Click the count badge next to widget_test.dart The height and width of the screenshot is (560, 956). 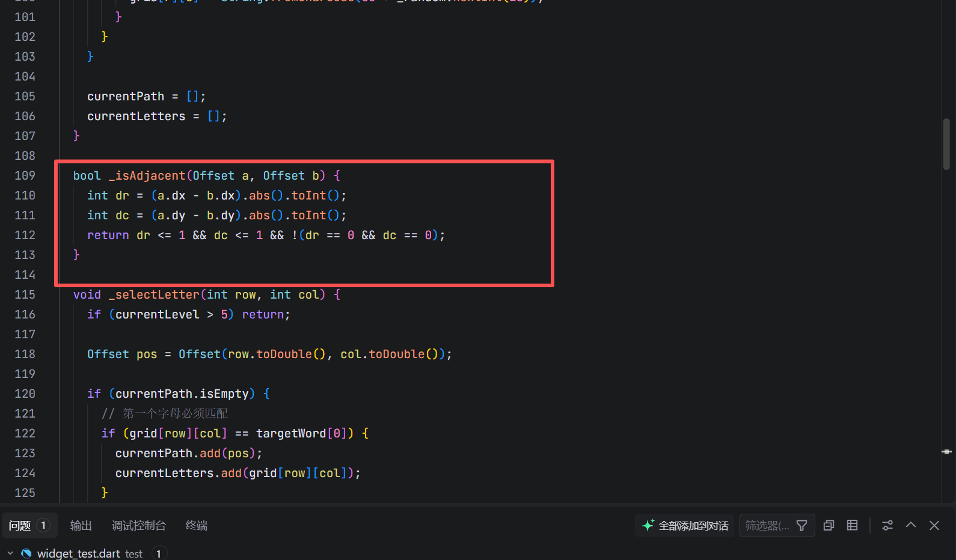pos(159,553)
